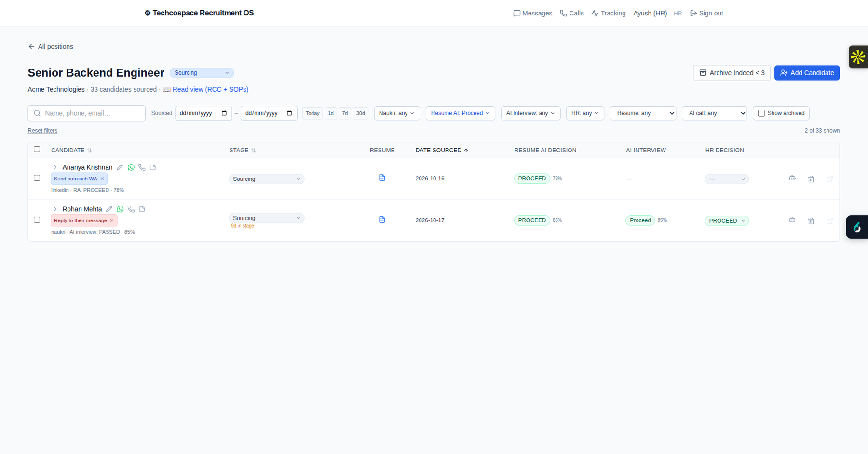Click the phone call icon for Ananya Krishnan
Image resolution: width=868 pixels, height=454 pixels.
click(142, 167)
